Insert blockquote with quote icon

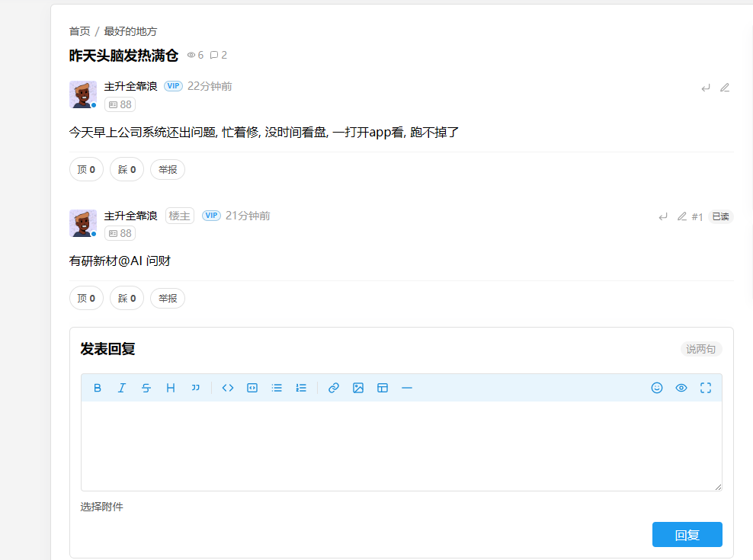coord(195,388)
